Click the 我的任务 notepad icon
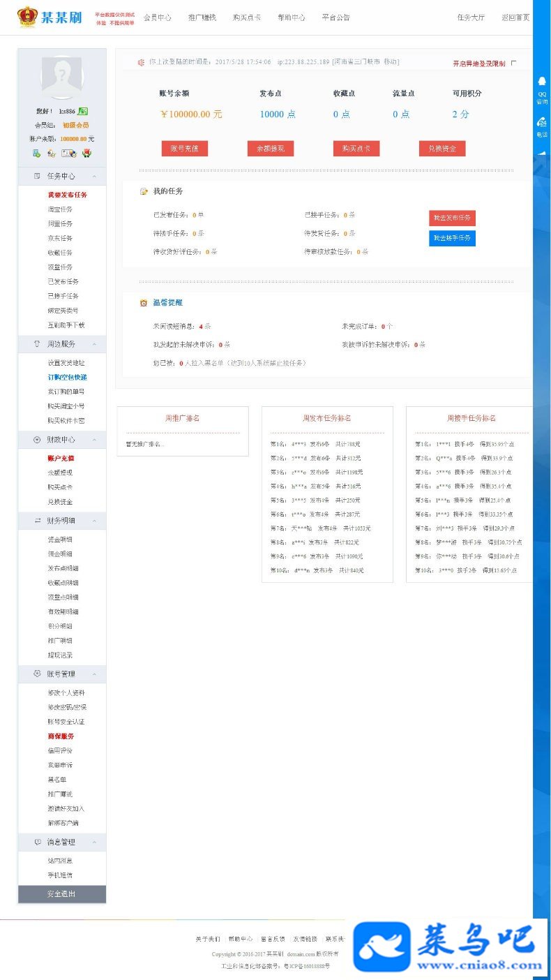 tap(144, 191)
